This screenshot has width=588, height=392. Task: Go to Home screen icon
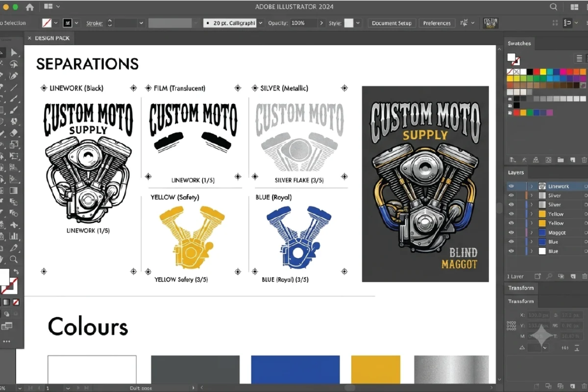(30, 7)
